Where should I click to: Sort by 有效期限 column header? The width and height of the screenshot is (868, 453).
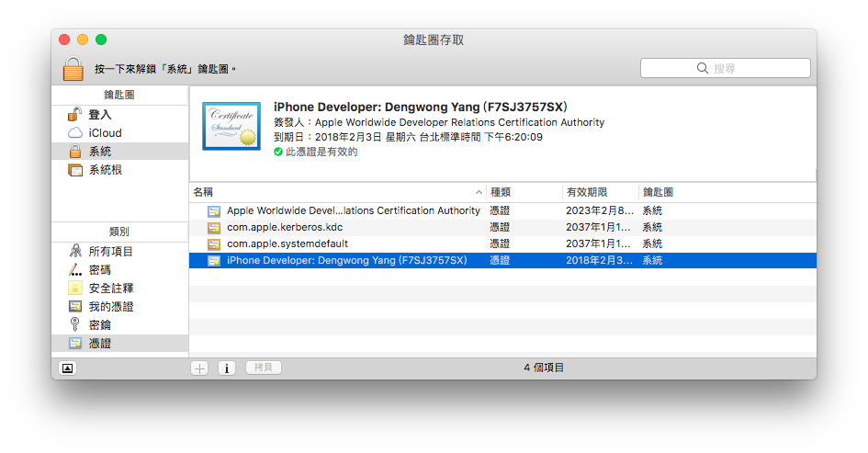click(x=601, y=192)
